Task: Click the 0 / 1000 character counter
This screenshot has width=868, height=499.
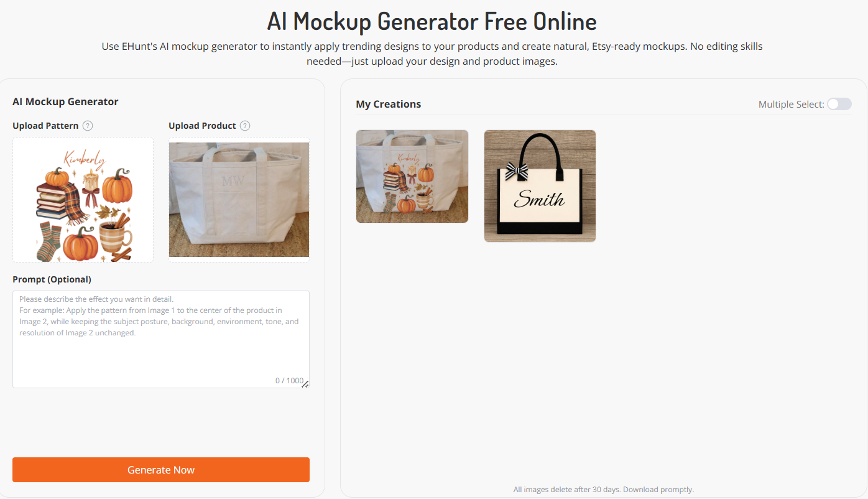Action: [289, 381]
